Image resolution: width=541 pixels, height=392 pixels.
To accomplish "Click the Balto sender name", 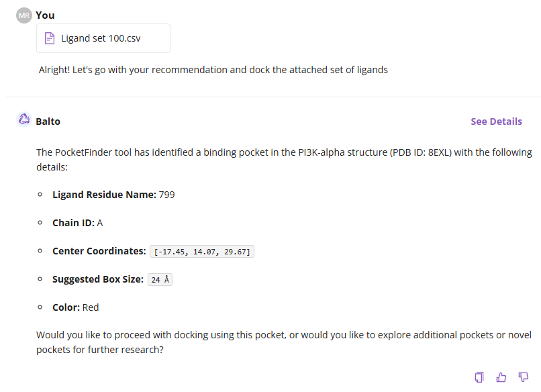I will [48, 121].
